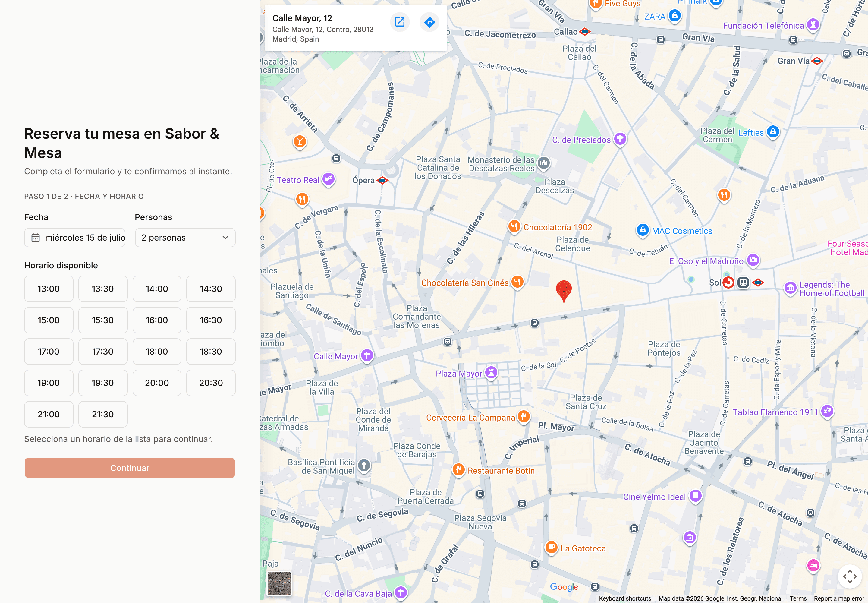The width and height of the screenshot is (868, 603).
Task: Choose the 14:00 time slot
Action: click(157, 289)
